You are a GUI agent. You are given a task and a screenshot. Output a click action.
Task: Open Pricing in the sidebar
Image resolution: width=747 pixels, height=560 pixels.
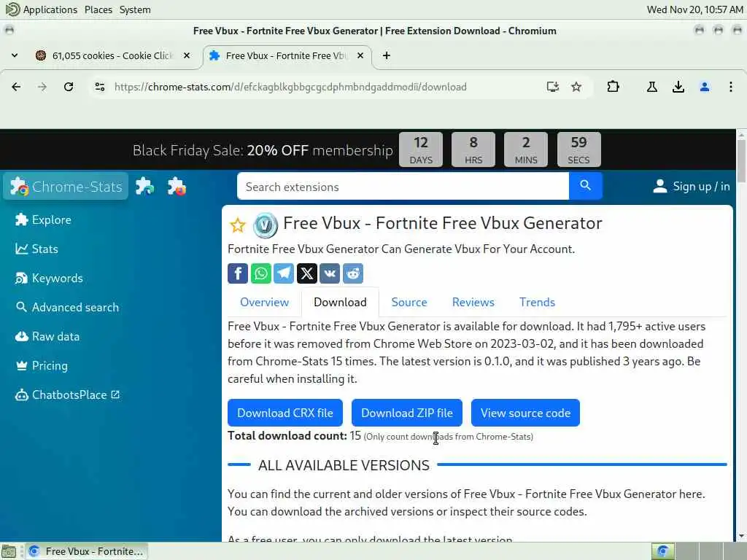point(42,366)
